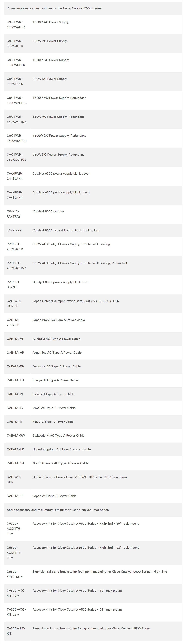Click the FAN-T4-R product ID
The height and width of the screenshot is (644, 192).
pyautogui.click(x=14, y=230)
